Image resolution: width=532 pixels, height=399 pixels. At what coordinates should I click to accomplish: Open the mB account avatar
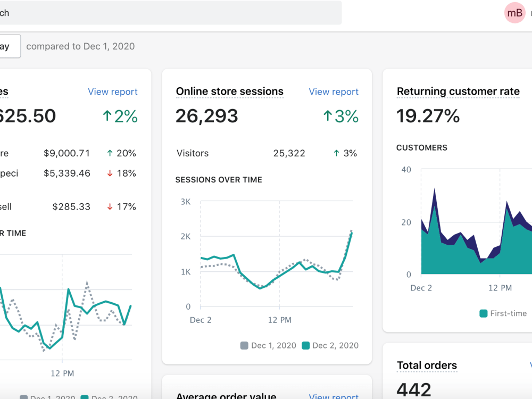click(514, 13)
